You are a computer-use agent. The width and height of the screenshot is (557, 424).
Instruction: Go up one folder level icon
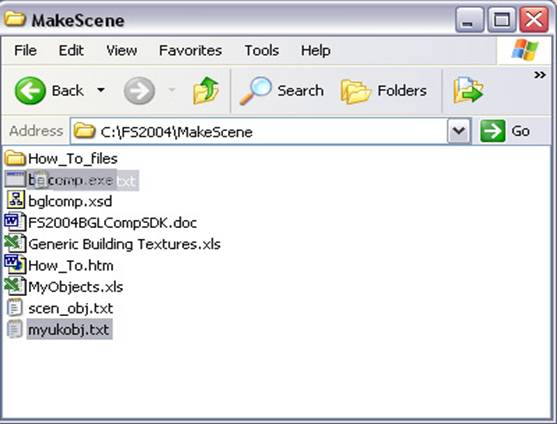coord(206,91)
